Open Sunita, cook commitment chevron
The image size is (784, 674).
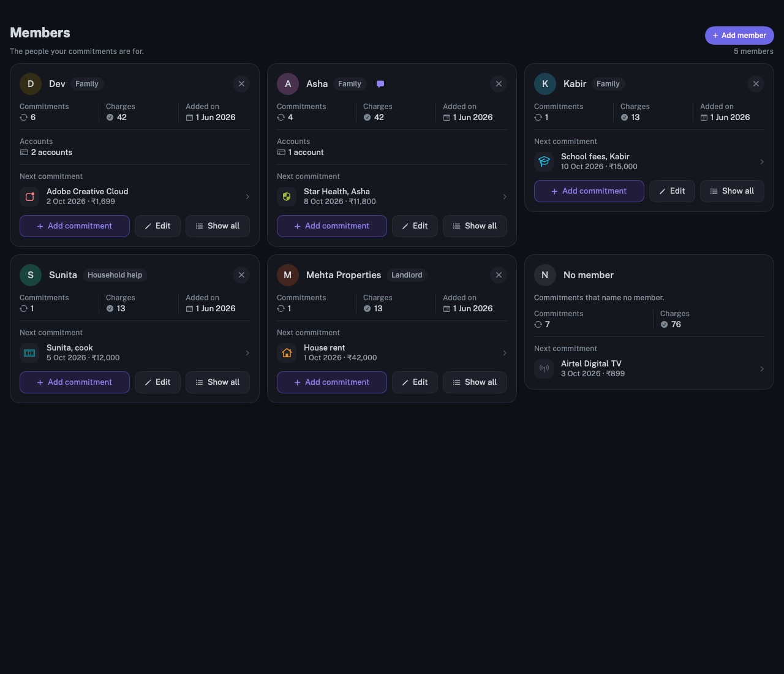pos(247,353)
